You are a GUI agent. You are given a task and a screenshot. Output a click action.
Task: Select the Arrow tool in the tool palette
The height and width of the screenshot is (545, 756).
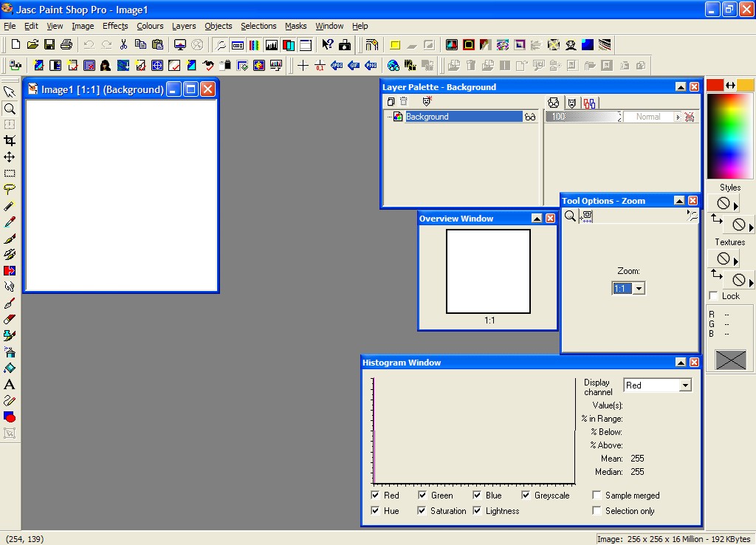click(x=9, y=92)
